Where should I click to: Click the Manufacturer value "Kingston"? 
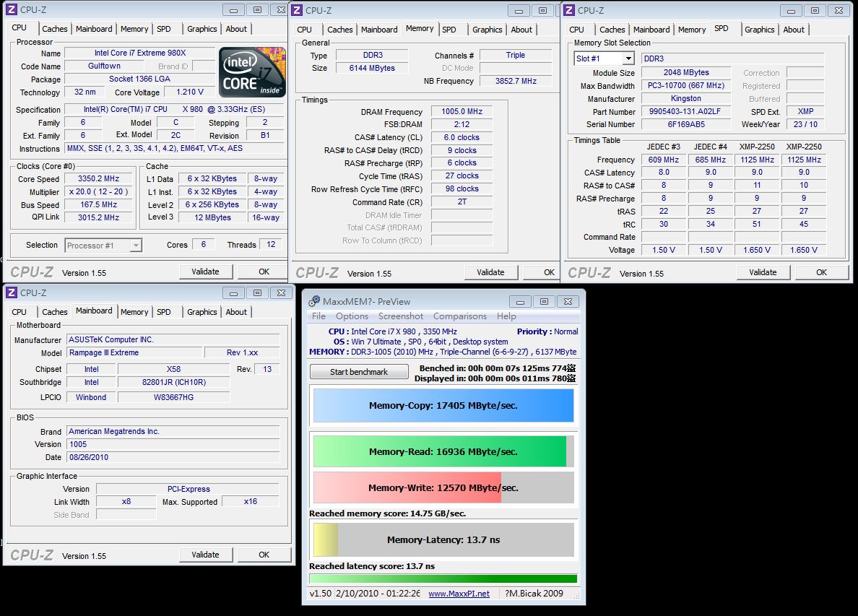coord(685,98)
